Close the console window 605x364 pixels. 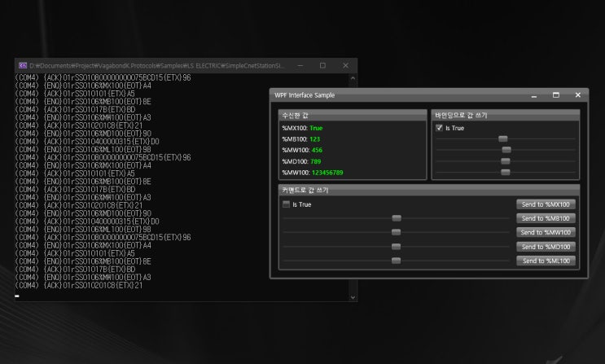click(345, 65)
